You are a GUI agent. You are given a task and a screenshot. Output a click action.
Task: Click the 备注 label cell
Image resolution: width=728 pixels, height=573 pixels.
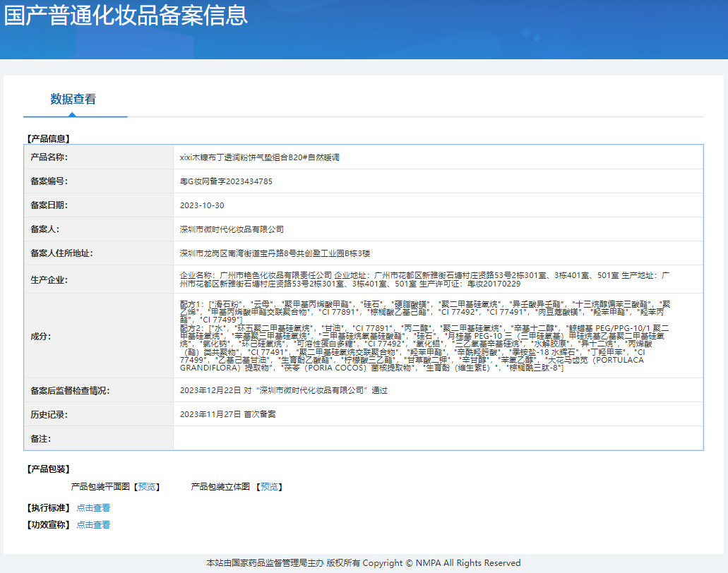[98, 438]
